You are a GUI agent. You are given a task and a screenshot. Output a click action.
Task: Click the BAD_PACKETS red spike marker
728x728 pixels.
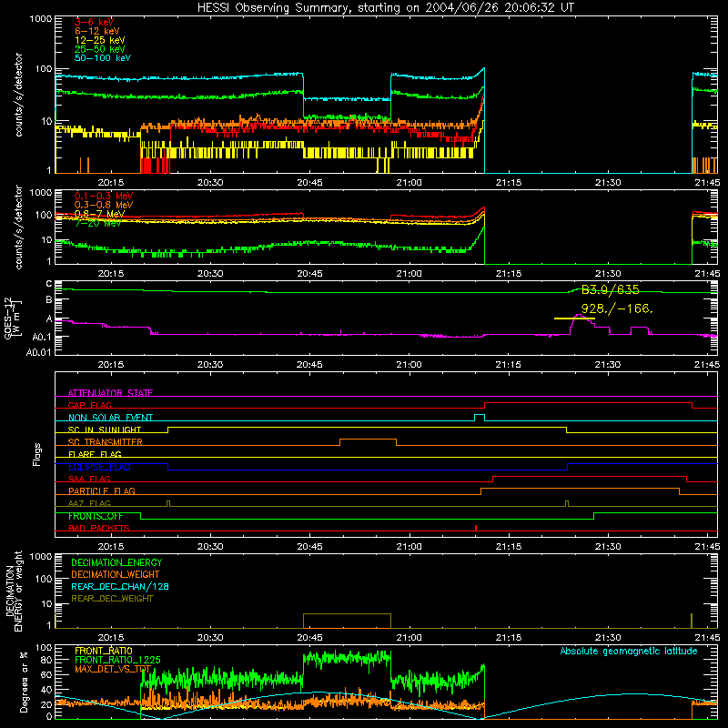476,528
